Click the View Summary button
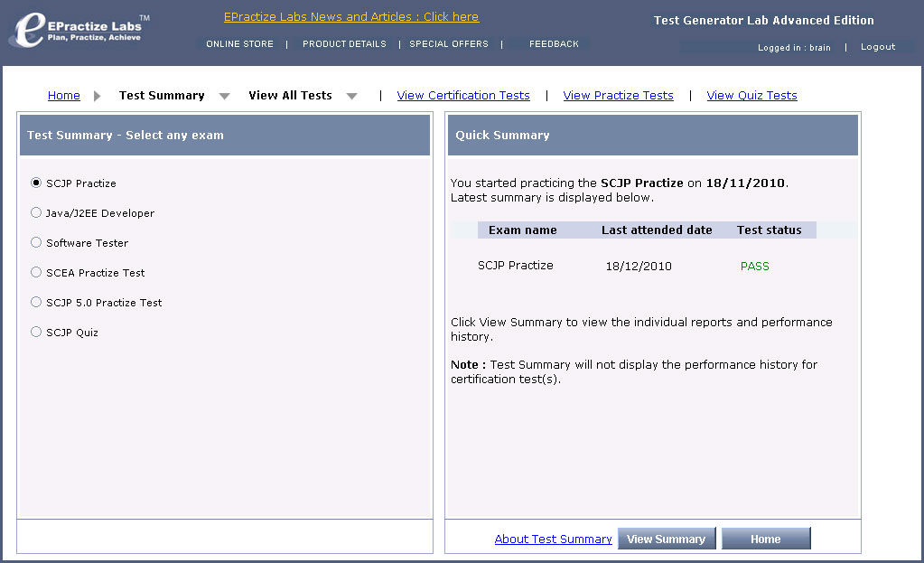 pos(667,539)
